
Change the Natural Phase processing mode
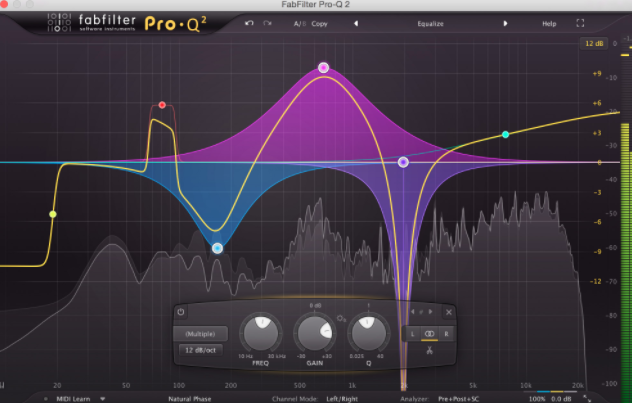point(189,399)
